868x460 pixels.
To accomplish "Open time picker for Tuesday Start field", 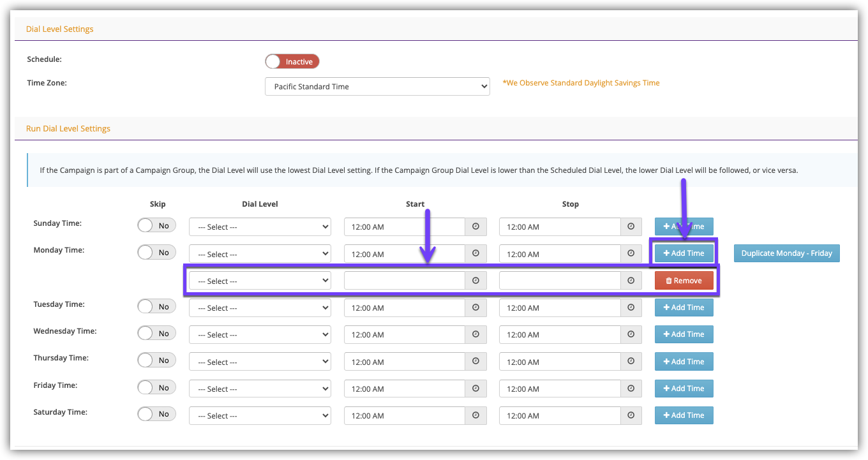I will 475,308.
